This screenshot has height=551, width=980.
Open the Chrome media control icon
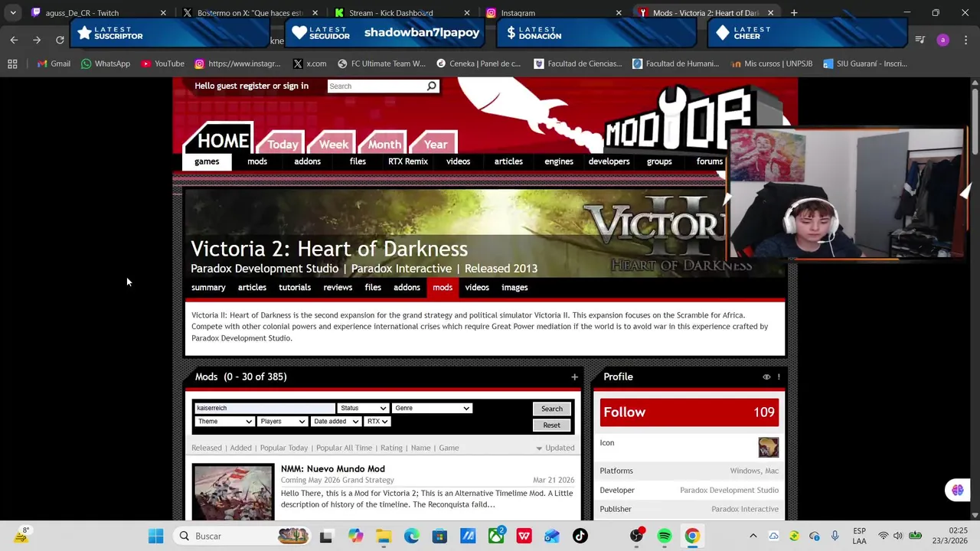(x=920, y=40)
